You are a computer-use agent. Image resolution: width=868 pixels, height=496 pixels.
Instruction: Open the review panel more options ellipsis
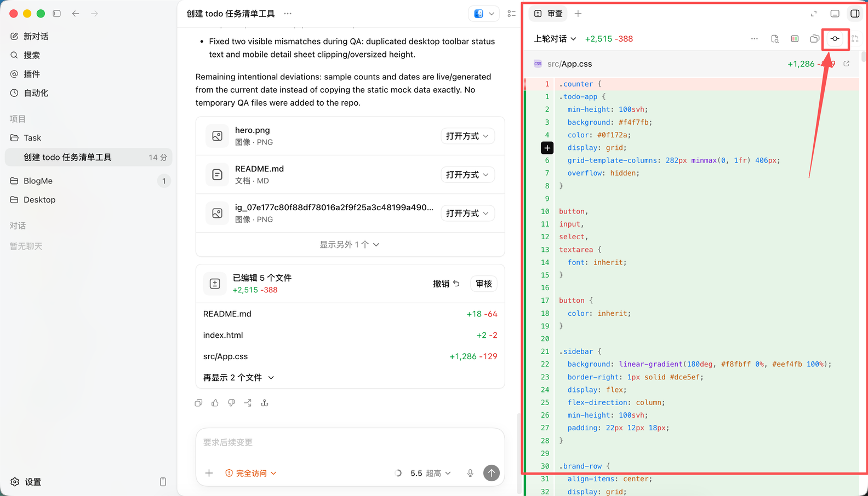tap(755, 39)
